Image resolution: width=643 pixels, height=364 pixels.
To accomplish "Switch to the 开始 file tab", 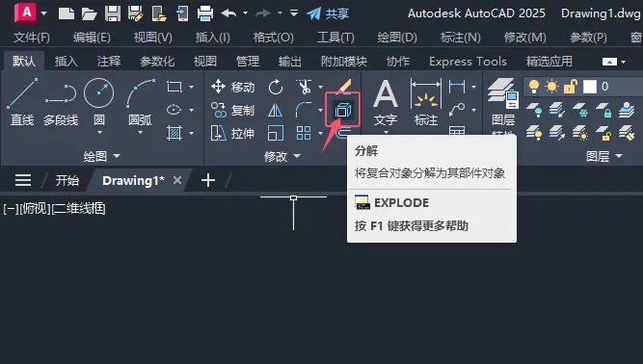I will [67, 180].
